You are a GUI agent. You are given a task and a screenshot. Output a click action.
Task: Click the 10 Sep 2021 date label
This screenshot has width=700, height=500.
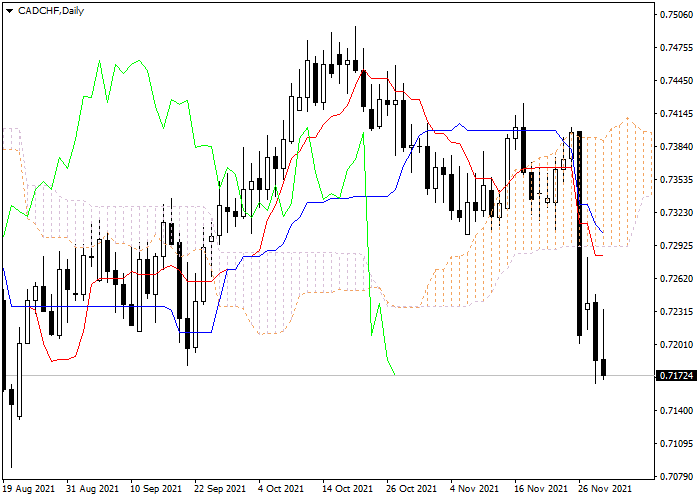(155, 489)
